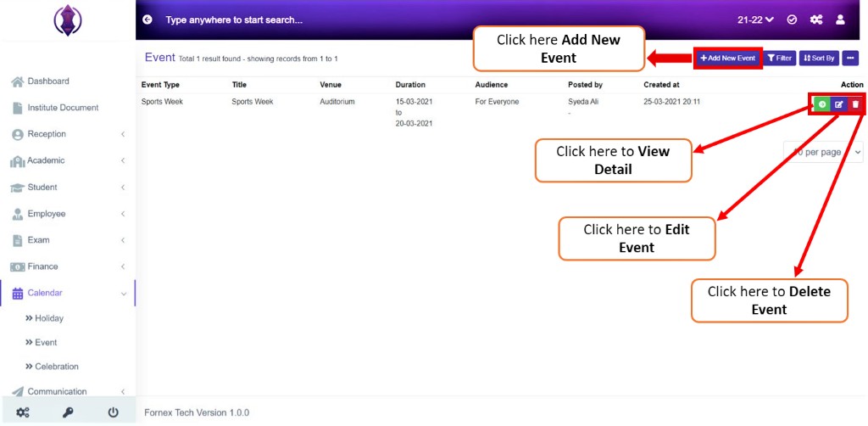Click the Employee person icon
The image size is (868, 426).
coord(18,215)
